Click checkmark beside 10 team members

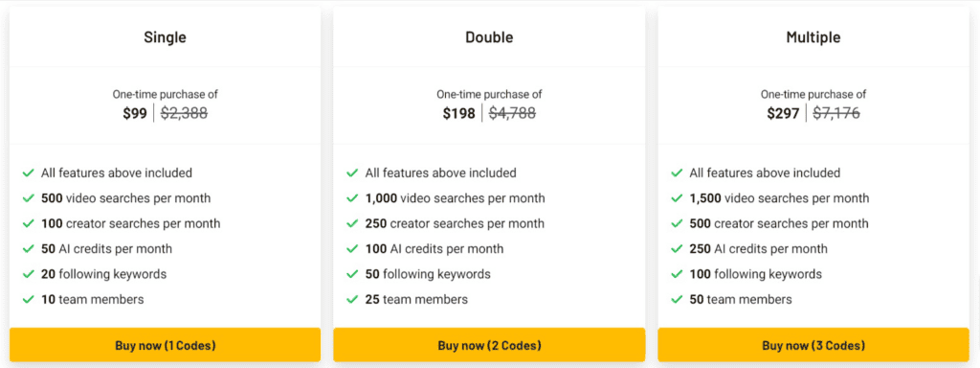(28, 299)
